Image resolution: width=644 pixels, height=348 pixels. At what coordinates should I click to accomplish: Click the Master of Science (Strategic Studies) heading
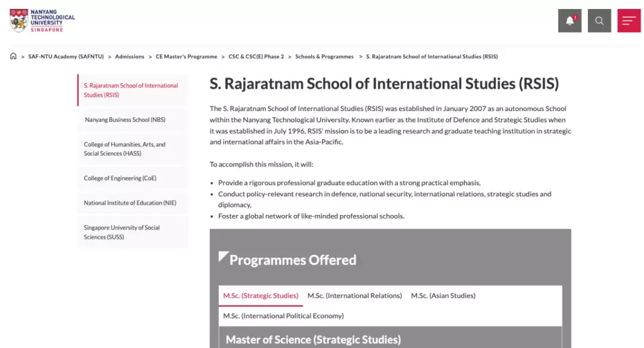[314, 340]
